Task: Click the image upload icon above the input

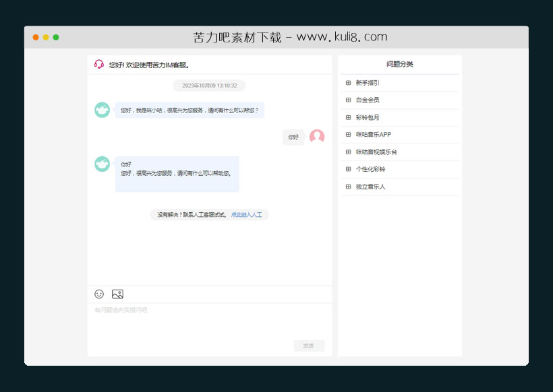Action: pyautogui.click(x=117, y=294)
